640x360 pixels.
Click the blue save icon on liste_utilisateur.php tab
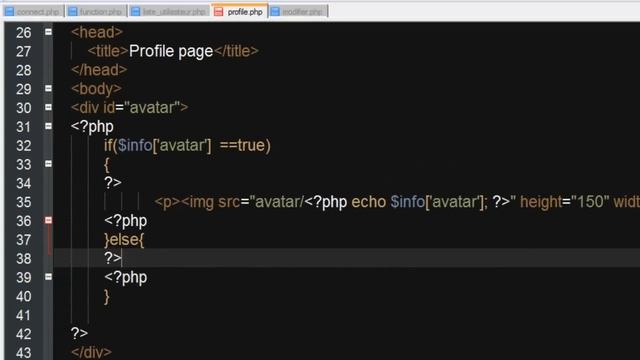click(x=136, y=12)
